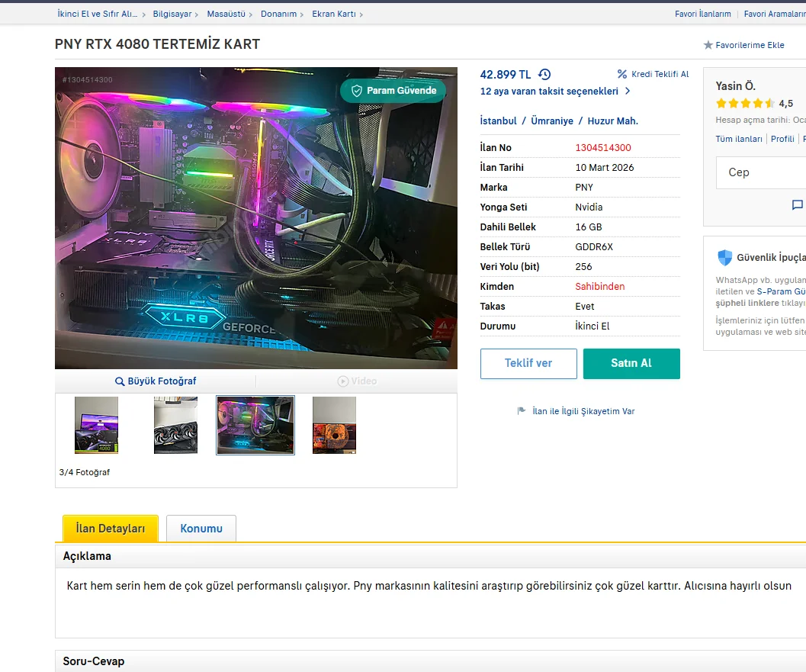Go to the Masaüstü breadcrumb
Image resolution: width=806 pixels, height=672 pixels.
tap(226, 14)
